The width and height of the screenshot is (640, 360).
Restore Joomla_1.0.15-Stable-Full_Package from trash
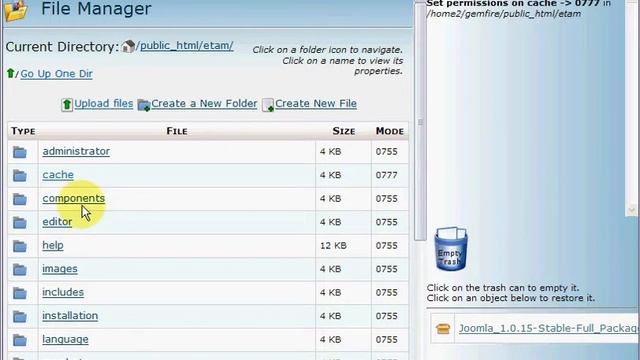pos(549,329)
